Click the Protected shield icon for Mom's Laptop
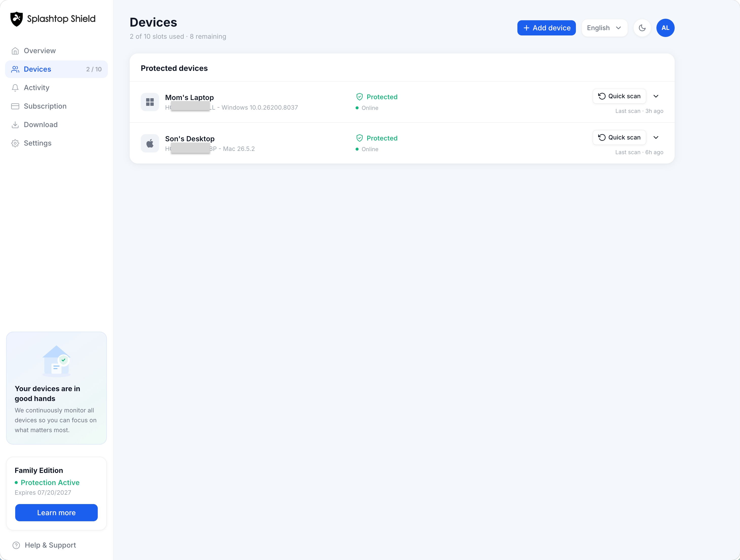This screenshot has height=560, width=740. pos(360,97)
